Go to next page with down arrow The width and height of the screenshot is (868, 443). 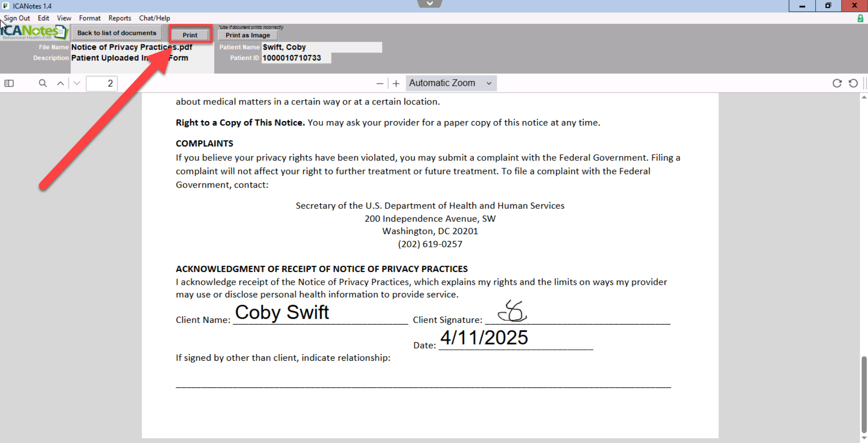(x=77, y=83)
